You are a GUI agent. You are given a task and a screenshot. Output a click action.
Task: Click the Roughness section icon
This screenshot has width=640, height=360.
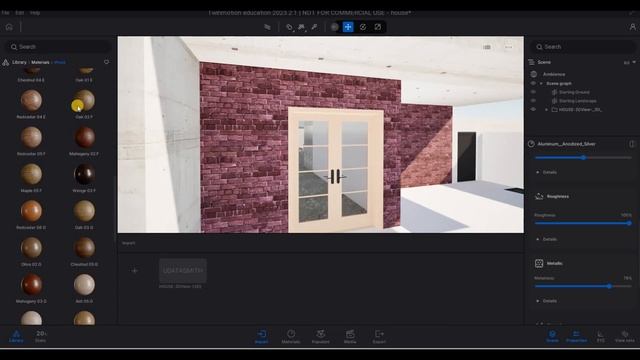(x=539, y=196)
